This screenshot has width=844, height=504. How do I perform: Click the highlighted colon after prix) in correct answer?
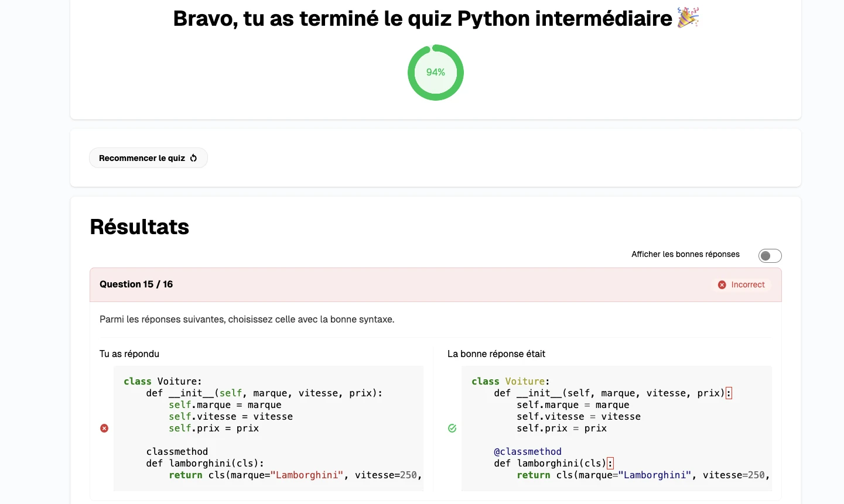point(729,393)
